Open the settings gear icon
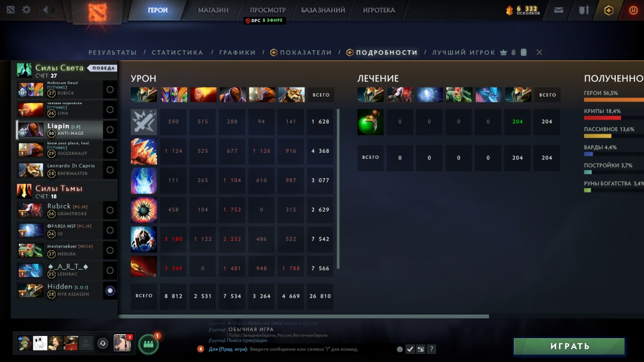Screen dimensions: 644x362 point(26,10)
